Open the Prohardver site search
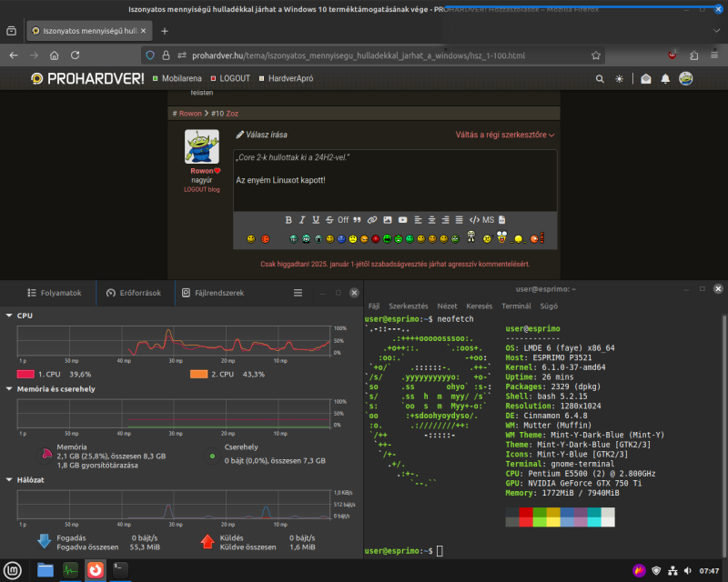Viewport: 728px width, 582px height. [600, 79]
